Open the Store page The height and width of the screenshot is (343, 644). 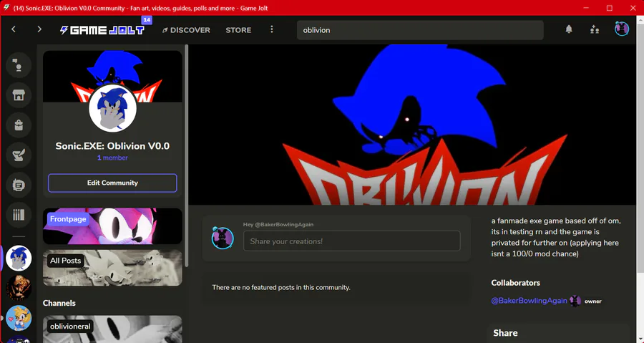pos(238,30)
